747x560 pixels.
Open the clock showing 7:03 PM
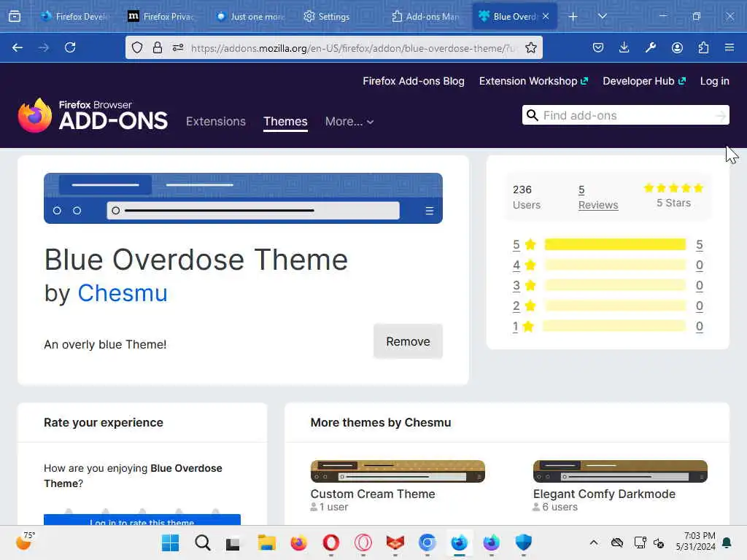tap(695, 542)
